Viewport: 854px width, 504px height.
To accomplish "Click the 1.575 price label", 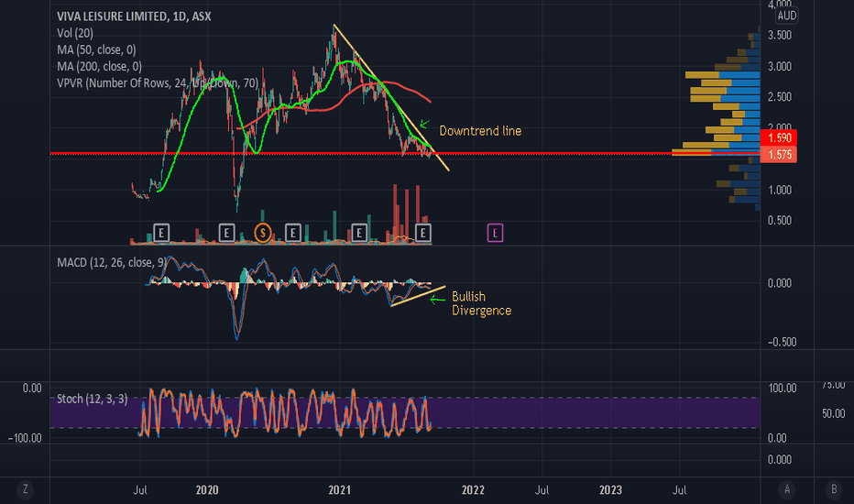I will pyautogui.click(x=779, y=155).
